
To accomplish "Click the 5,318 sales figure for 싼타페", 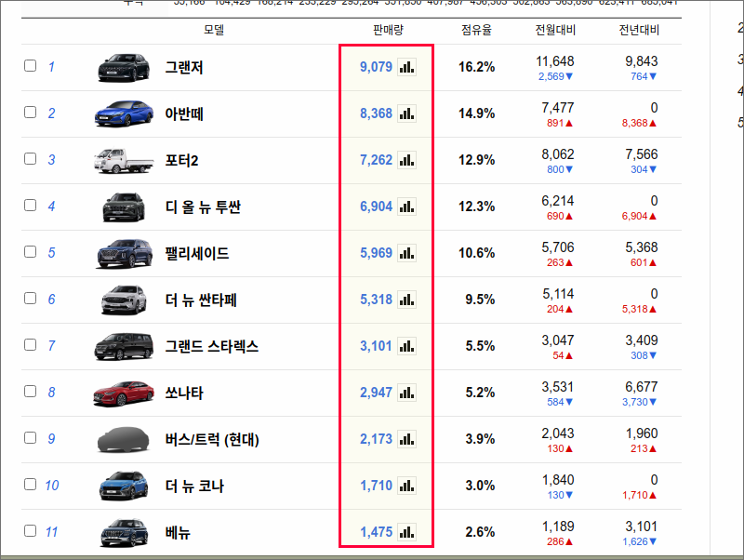I will pos(376,300).
